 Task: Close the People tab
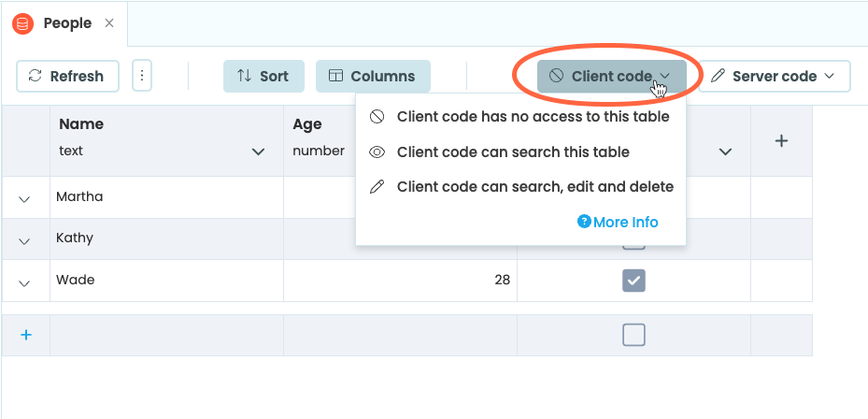pyautogui.click(x=109, y=23)
